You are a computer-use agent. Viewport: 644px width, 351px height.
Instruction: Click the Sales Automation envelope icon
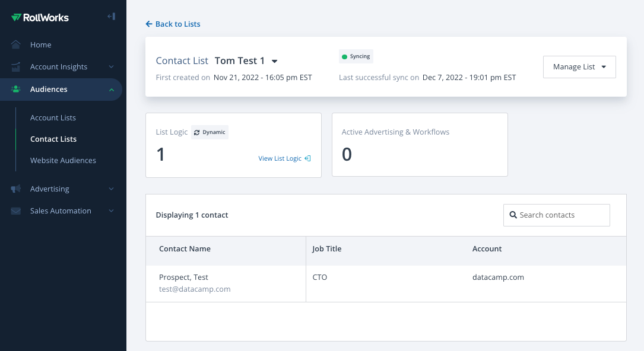click(x=15, y=210)
